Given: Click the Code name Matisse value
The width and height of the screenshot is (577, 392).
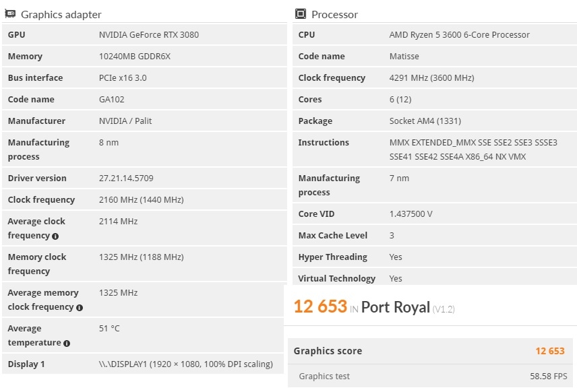Looking at the screenshot, I should tap(404, 57).
